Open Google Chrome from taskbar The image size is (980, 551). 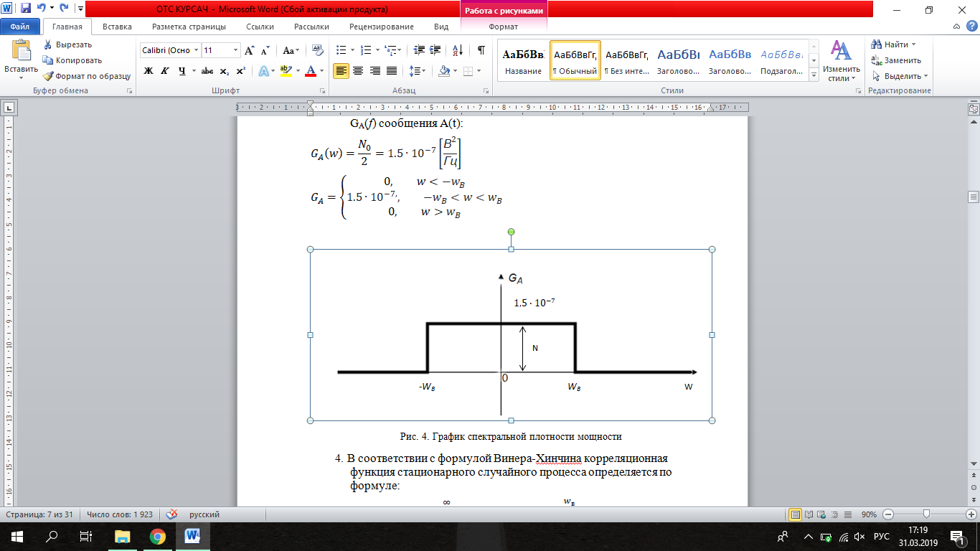(158, 536)
